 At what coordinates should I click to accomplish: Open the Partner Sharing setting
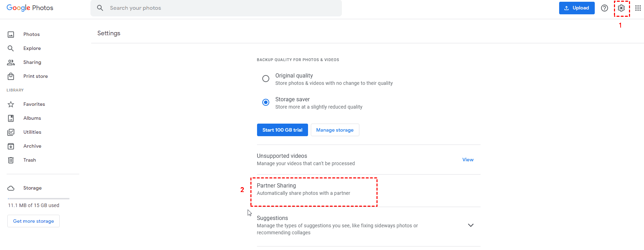pyautogui.click(x=303, y=189)
